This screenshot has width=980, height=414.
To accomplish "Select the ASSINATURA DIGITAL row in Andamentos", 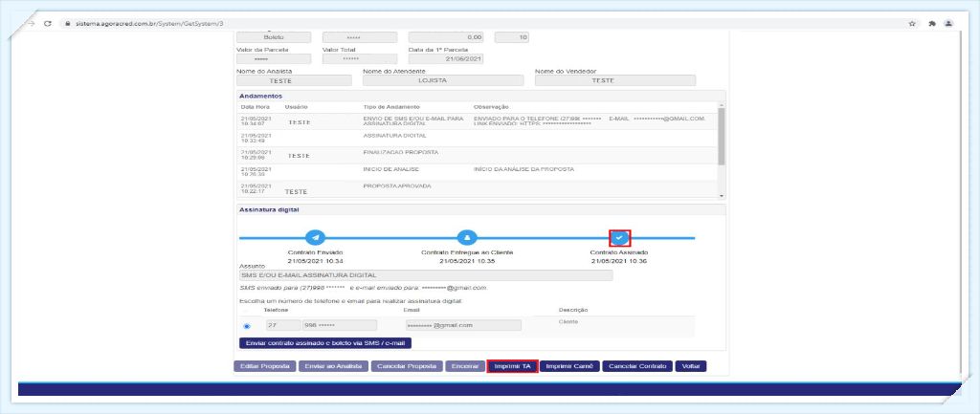I will (478, 138).
